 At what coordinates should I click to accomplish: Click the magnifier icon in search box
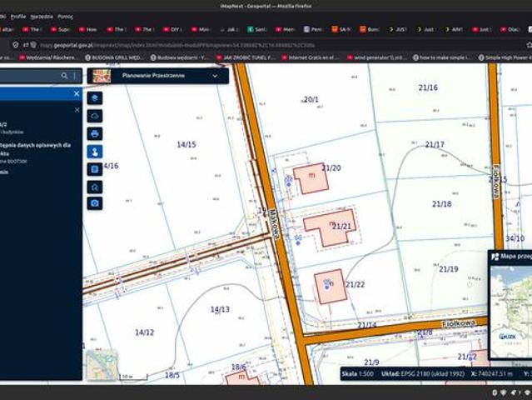point(64,76)
